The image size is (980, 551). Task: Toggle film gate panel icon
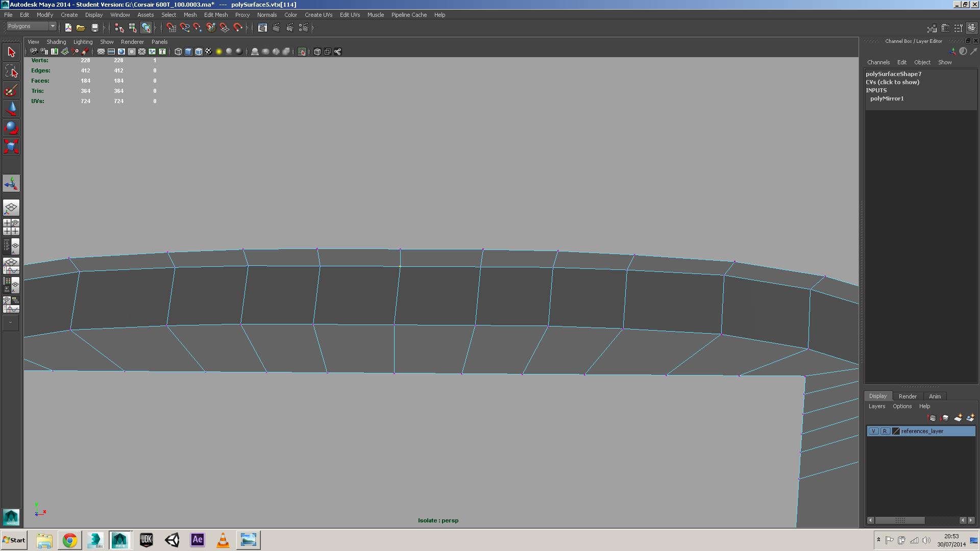pyautogui.click(x=111, y=52)
